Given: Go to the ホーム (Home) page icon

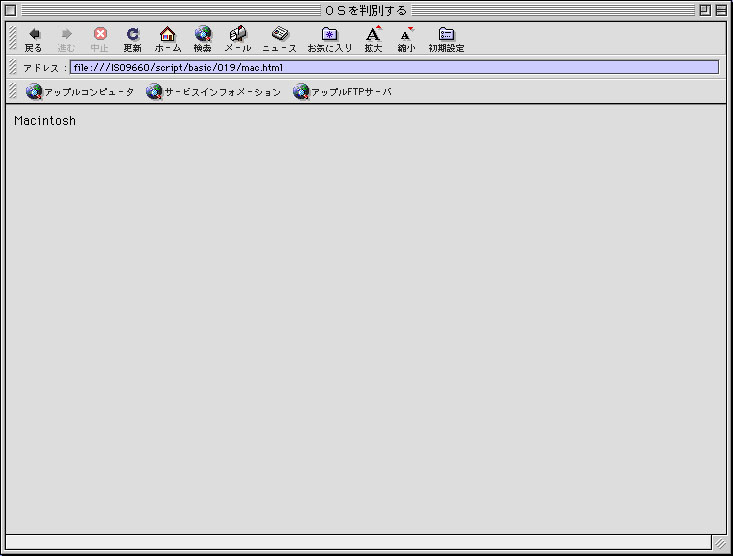Looking at the screenshot, I should [x=167, y=34].
